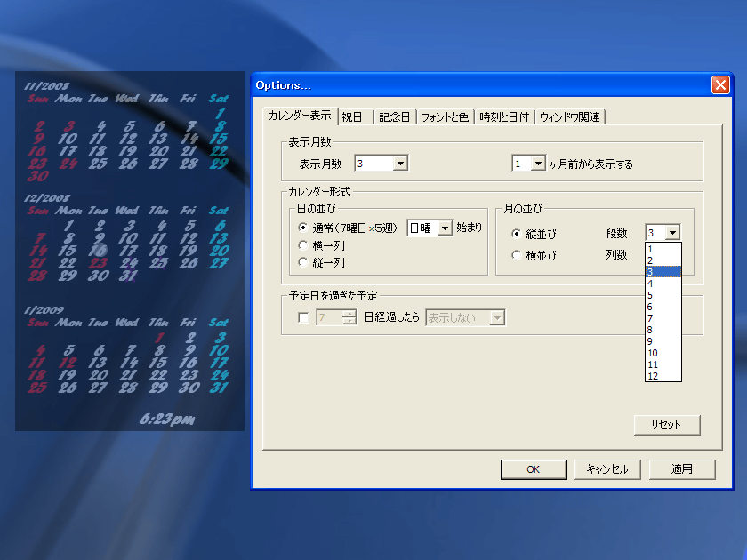Choose 9 in the 段数 list
The height and width of the screenshot is (560, 747).
pos(663,341)
